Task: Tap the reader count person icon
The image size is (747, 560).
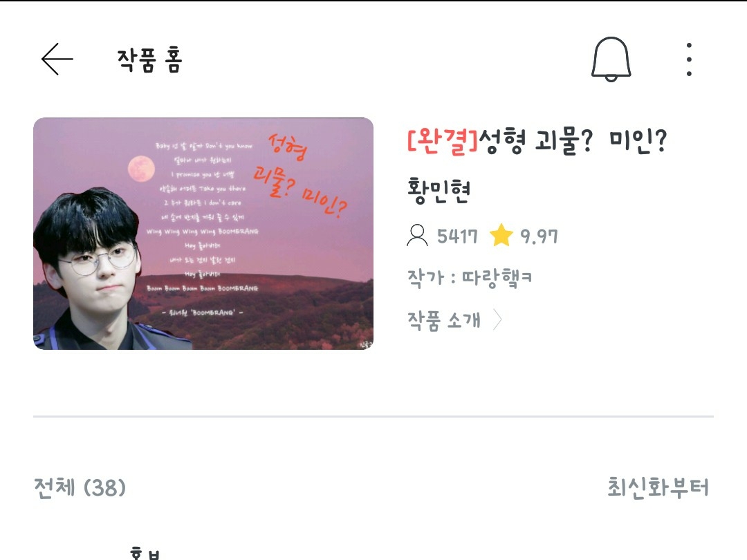Action: click(x=417, y=235)
